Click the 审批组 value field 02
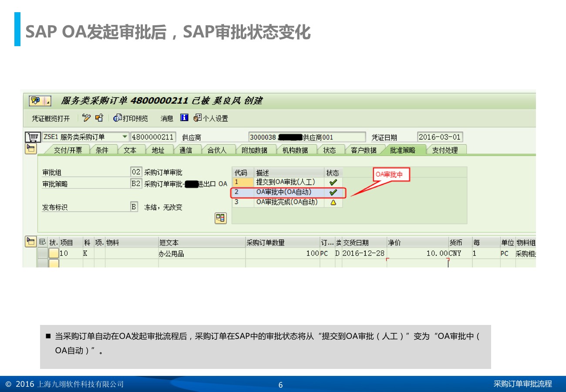Screen dimensions: 566x392 (136, 172)
